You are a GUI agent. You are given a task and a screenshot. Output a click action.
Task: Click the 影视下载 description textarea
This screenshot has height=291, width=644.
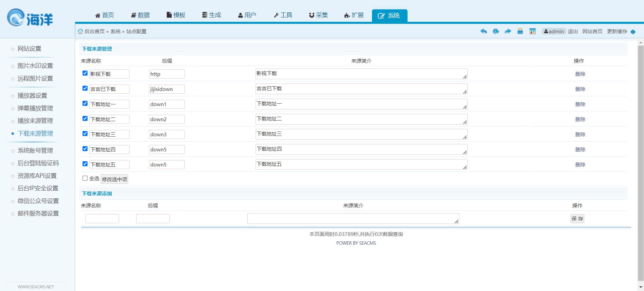coord(361,74)
